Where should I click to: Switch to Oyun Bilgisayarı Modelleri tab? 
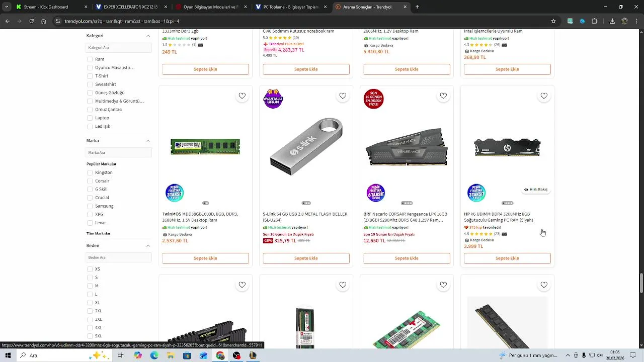210,7
